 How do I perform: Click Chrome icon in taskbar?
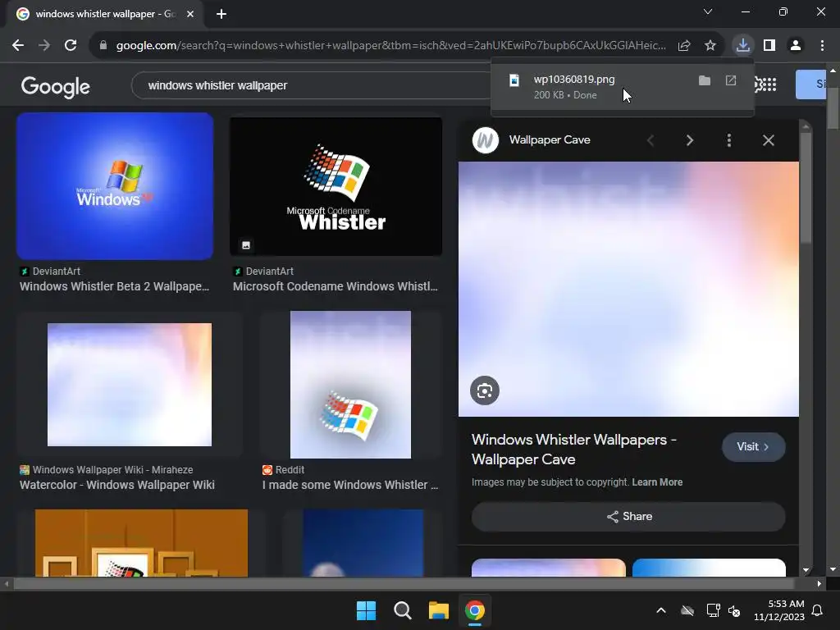click(475, 610)
